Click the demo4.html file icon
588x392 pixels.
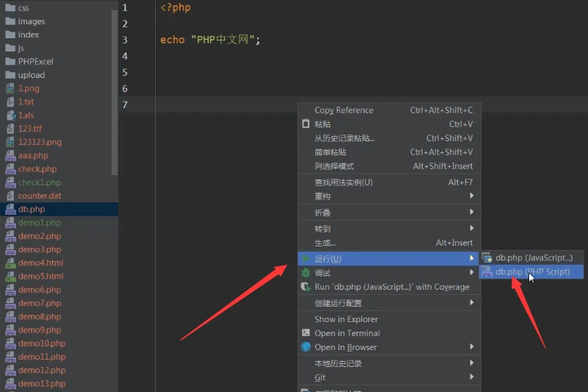pos(10,263)
